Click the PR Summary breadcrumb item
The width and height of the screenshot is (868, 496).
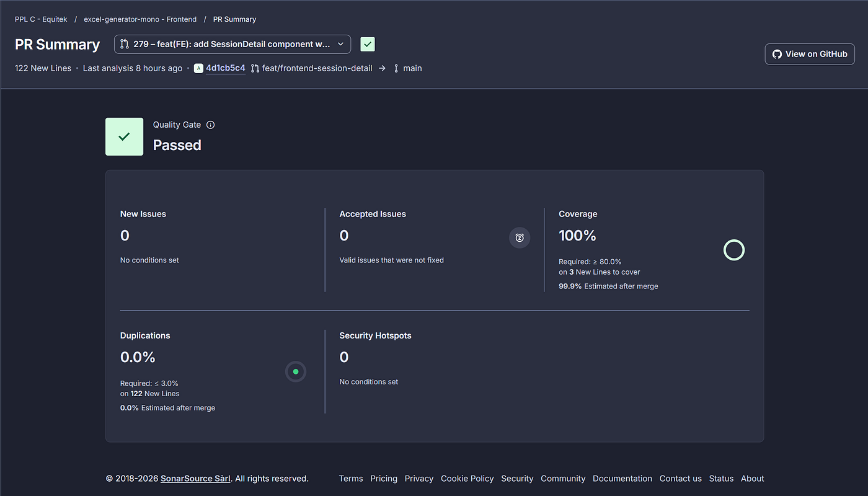(x=234, y=19)
